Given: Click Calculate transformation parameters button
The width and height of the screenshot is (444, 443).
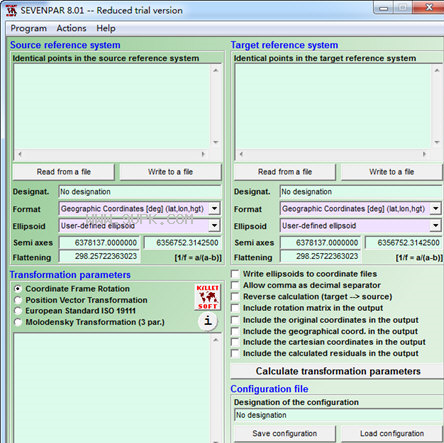Looking at the screenshot, I should (337, 371).
